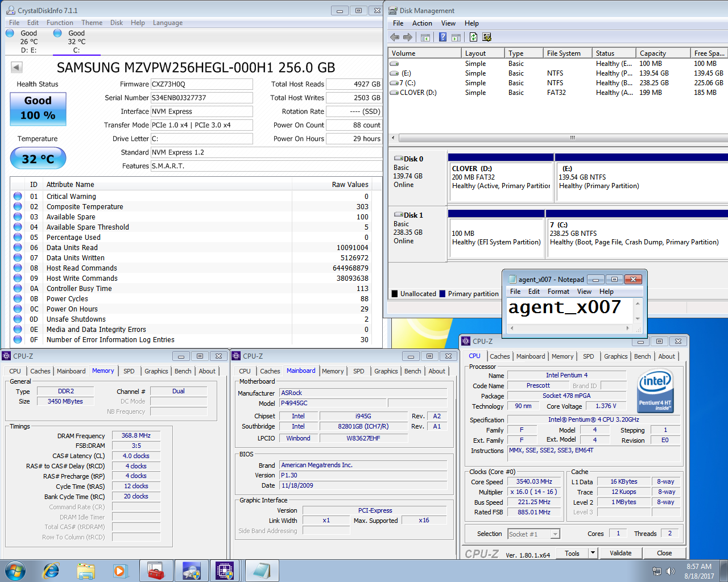The height and width of the screenshot is (582, 728).
Task: Click the Intel Pentium 4 HT logo
Action: 655,390
